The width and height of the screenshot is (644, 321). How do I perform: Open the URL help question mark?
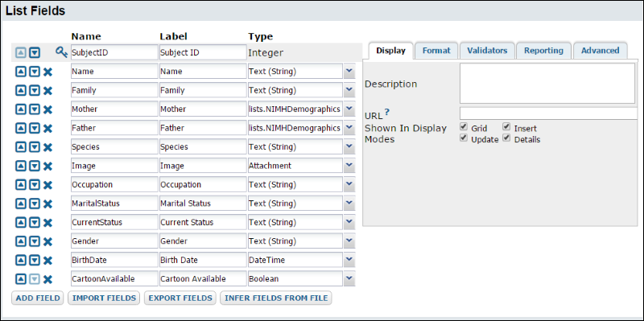[387, 112]
